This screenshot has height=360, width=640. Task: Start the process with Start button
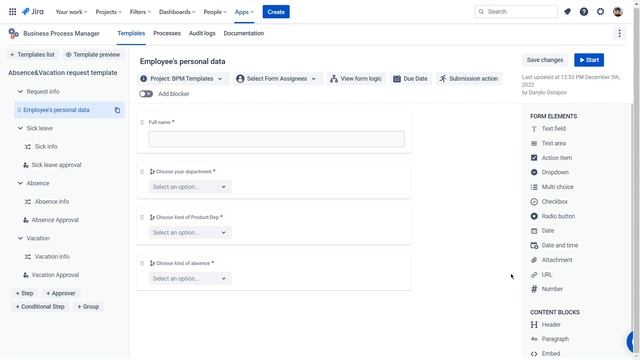tap(589, 60)
